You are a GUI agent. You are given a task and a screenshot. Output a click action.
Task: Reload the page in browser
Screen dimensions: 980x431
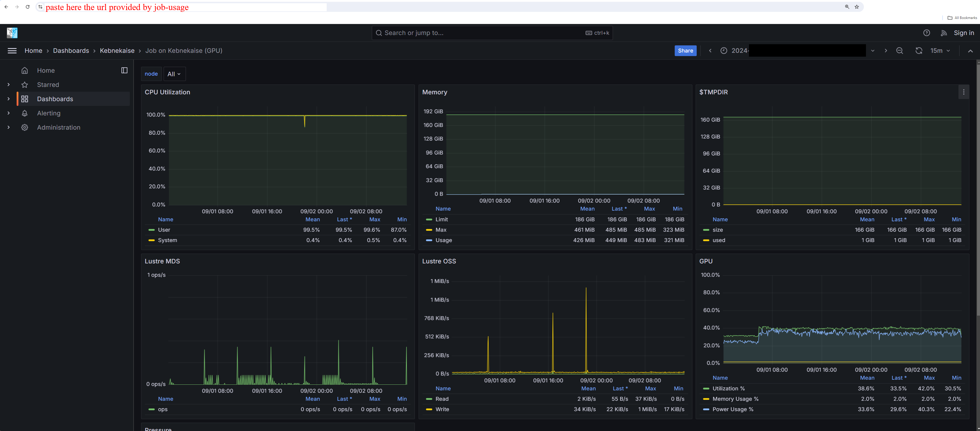(x=27, y=7)
